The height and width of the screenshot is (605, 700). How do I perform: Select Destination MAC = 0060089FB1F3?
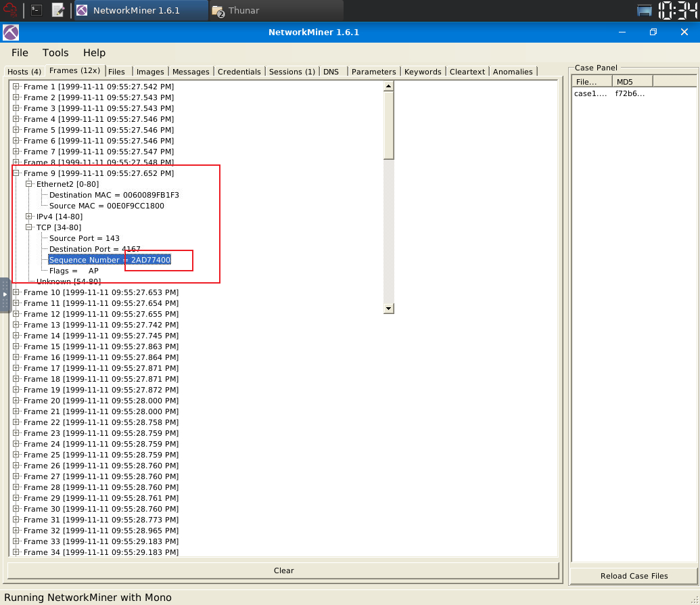[x=114, y=195]
